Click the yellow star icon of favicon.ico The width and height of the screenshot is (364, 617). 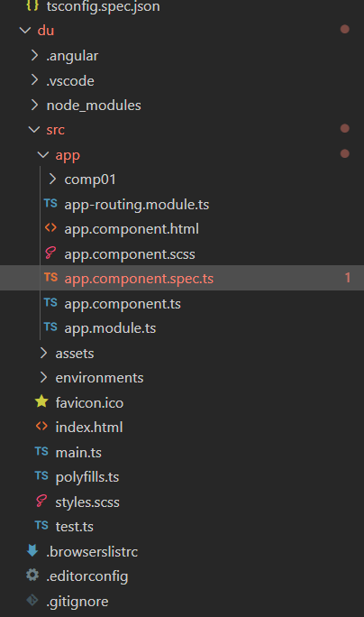point(41,401)
